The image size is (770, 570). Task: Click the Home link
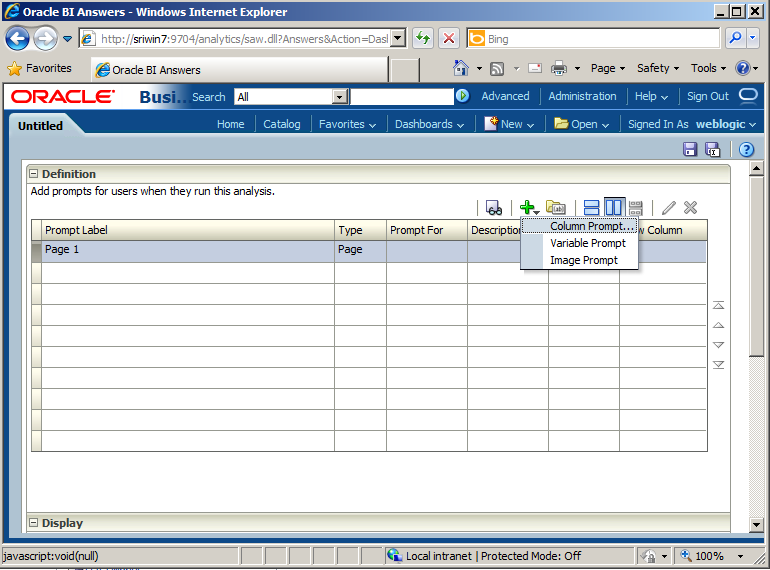pos(230,124)
